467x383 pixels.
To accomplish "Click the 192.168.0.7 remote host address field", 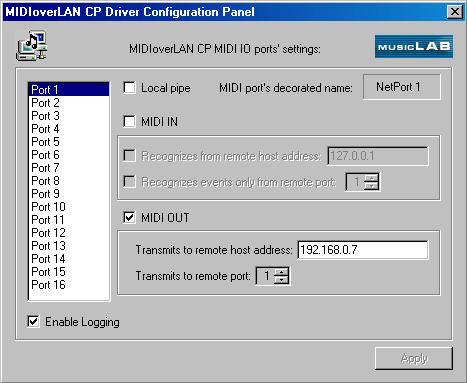I will [x=363, y=250].
